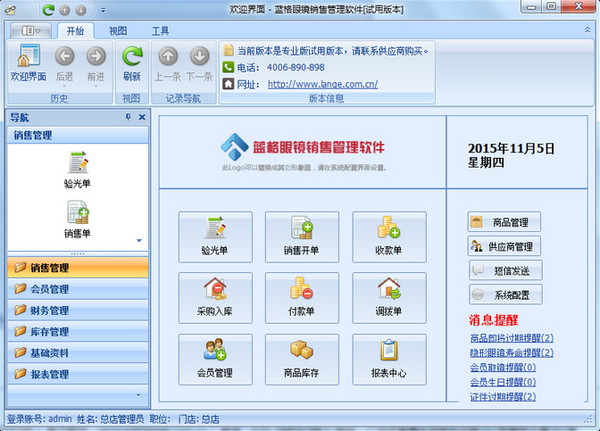Select 会员管理 navigation group in sidebar
This screenshot has height=431, width=600.
click(x=78, y=289)
